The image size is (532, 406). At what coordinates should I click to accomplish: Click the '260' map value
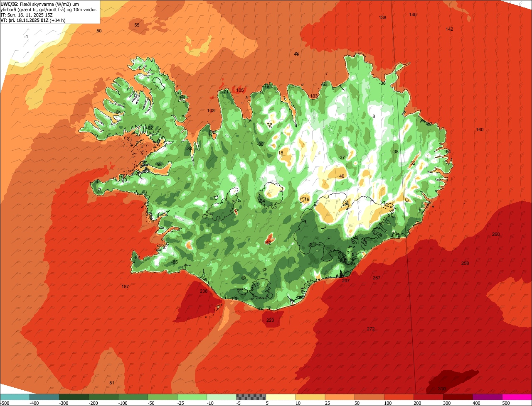pyautogui.click(x=496, y=234)
